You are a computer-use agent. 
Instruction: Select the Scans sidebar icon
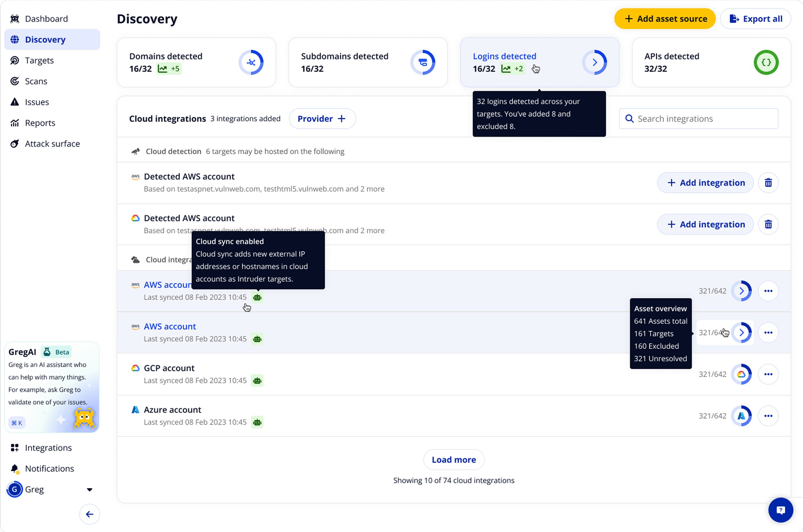pos(14,81)
